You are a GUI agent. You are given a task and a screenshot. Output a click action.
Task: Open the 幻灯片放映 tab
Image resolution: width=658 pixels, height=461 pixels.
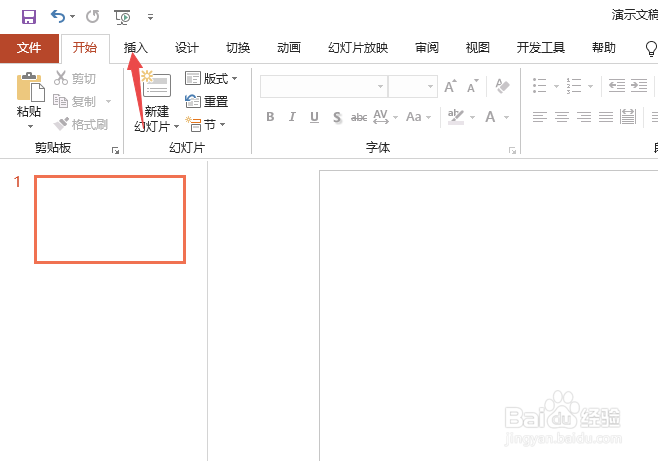[358, 48]
